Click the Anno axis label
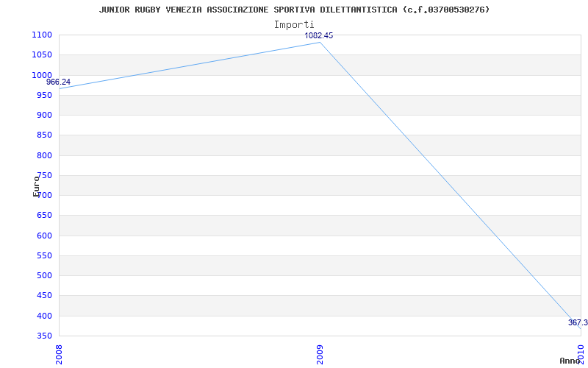The image size is (588, 368). pos(570,361)
